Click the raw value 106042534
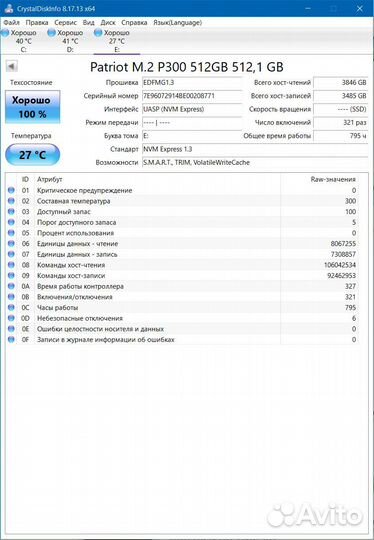Viewport: 374px width, 540px height. pyautogui.click(x=340, y=265)
